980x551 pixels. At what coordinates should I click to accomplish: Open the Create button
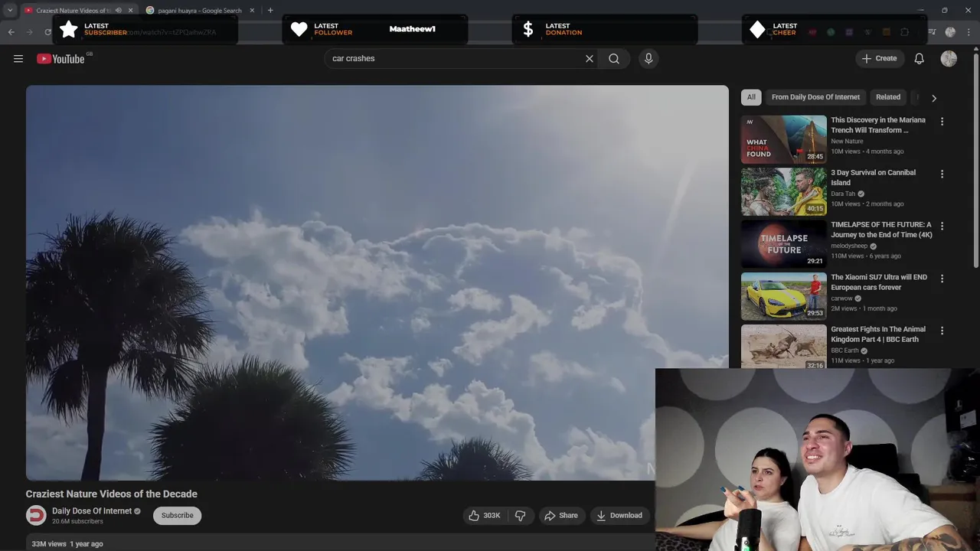tap(880, 59)
